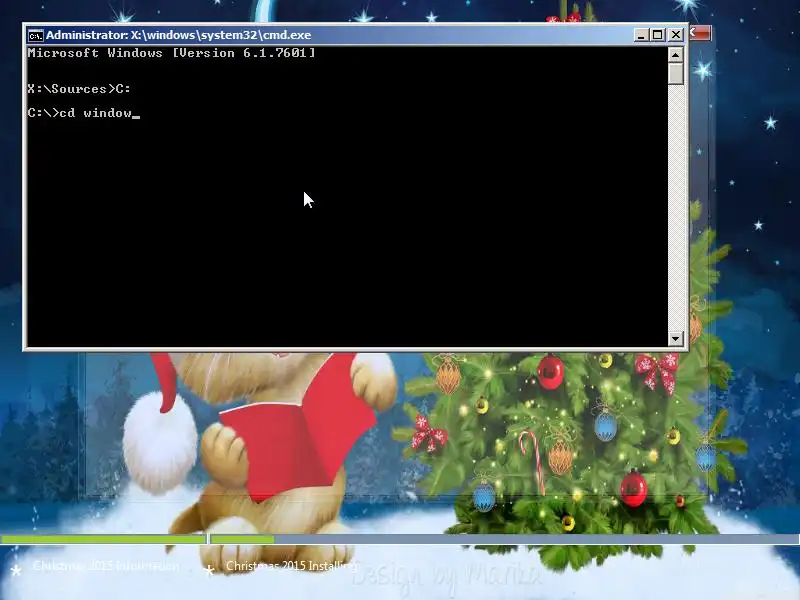The image size is (800, 600).
Task: Click the 'X:\Sources>C:' line
Action: [x=79, y=89]
